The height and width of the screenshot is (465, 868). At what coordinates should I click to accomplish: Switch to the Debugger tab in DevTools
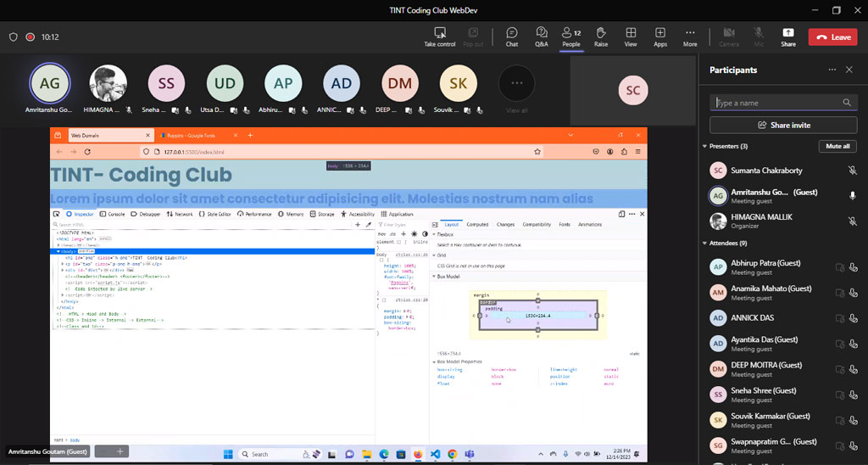click(146, 214)
